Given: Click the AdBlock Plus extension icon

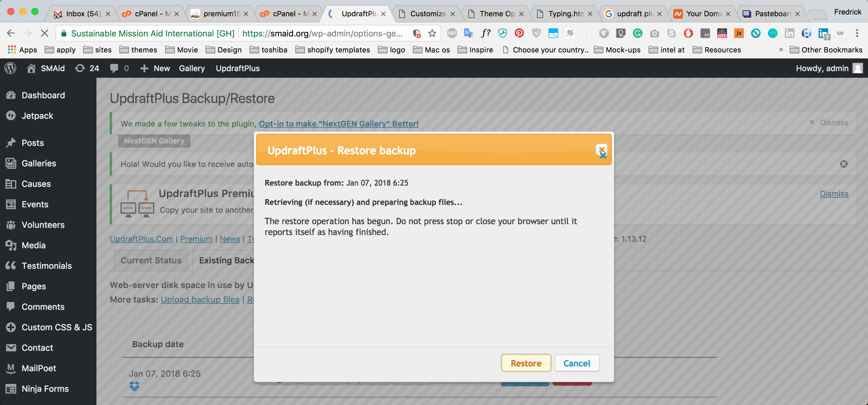Looking at the screenshot, I should tap(452, 33).
